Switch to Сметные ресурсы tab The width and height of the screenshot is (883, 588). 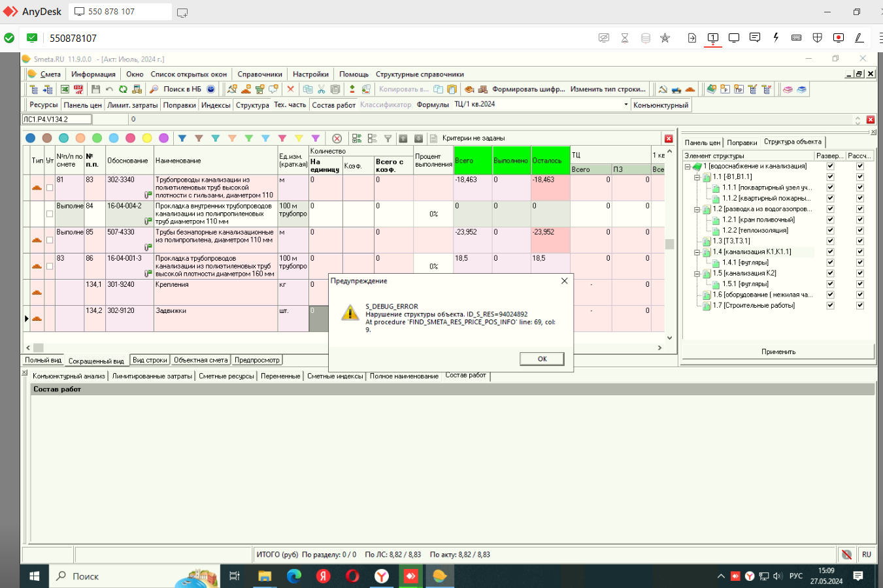[226, 376]
